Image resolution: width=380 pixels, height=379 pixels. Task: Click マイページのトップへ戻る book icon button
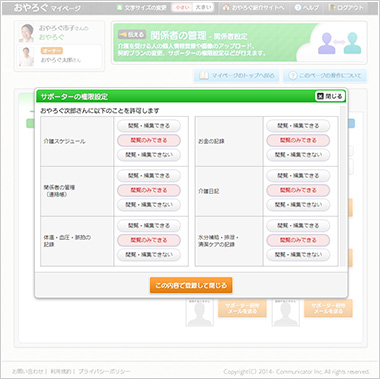pos(237,76)
